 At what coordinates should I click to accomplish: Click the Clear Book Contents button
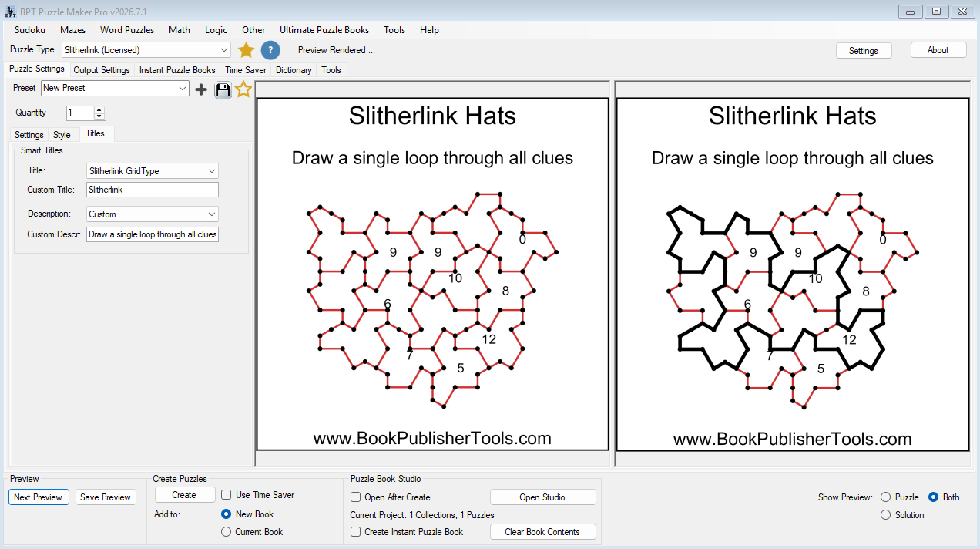(x=543, y=532)
